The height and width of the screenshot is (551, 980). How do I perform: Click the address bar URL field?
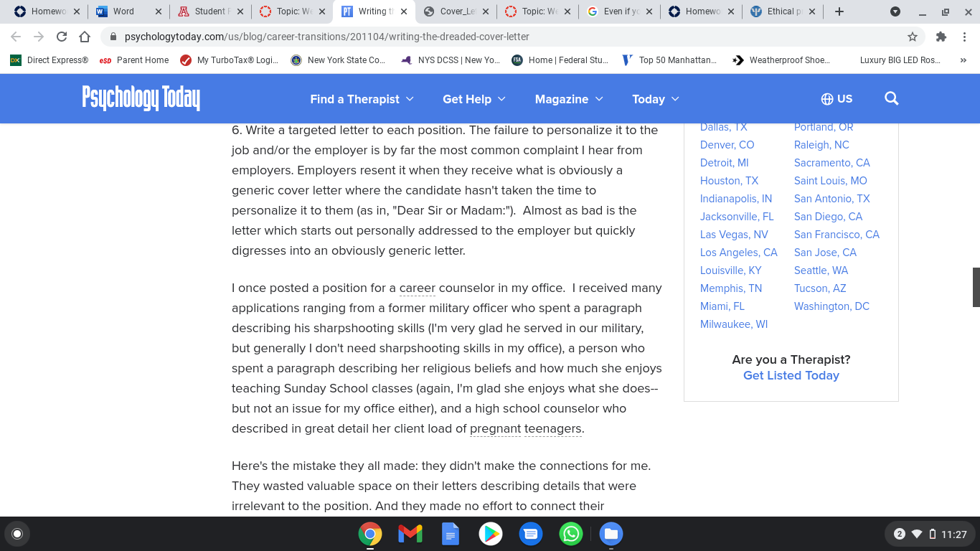click(x=502, y=37)
